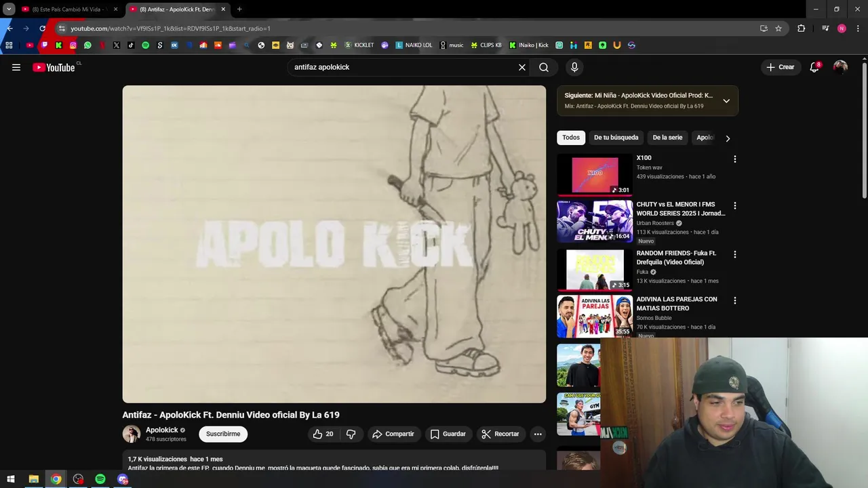The width and height of the screenshot is (868, 488).
Task: Open Spotify bookmark in bookmarks bar
Action: [x=145, y=45]
